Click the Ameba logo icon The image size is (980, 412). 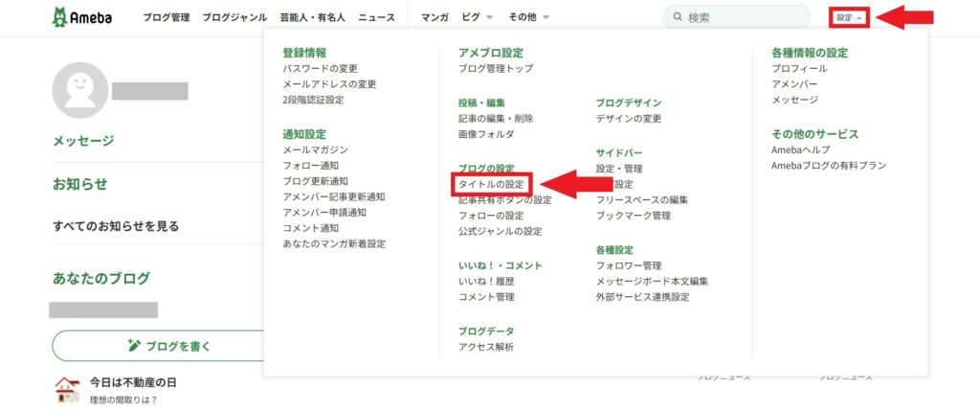pyautogui.click(x=61, y=17)
